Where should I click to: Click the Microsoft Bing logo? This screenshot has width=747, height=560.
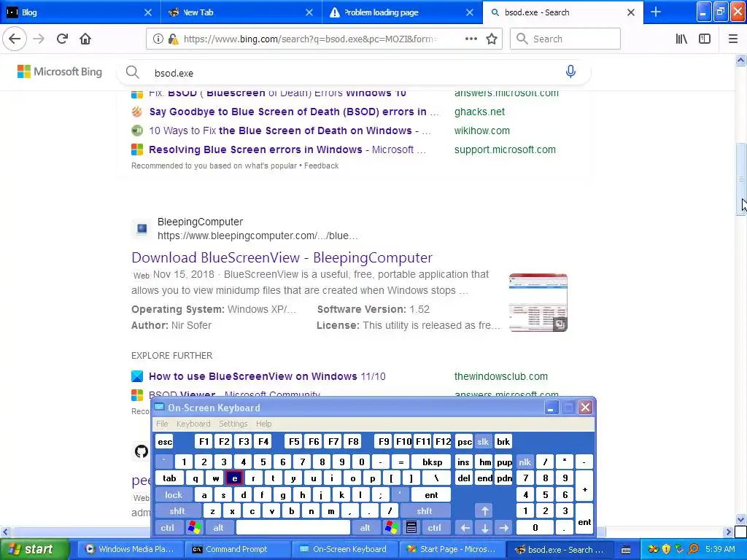point(60,71)
